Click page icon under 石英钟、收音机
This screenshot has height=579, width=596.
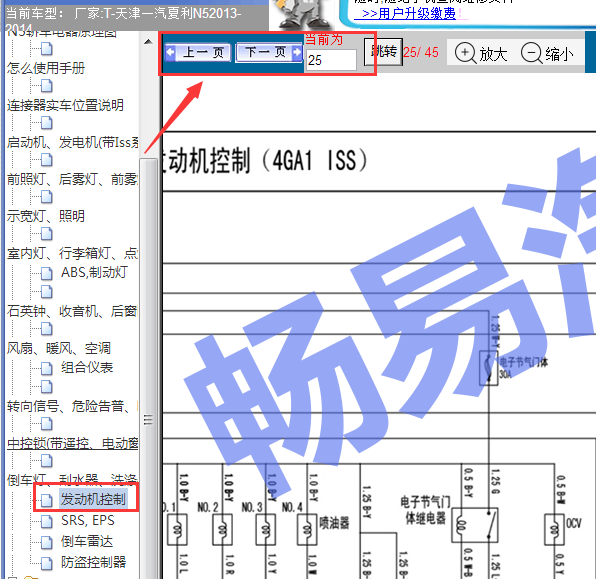47,328
